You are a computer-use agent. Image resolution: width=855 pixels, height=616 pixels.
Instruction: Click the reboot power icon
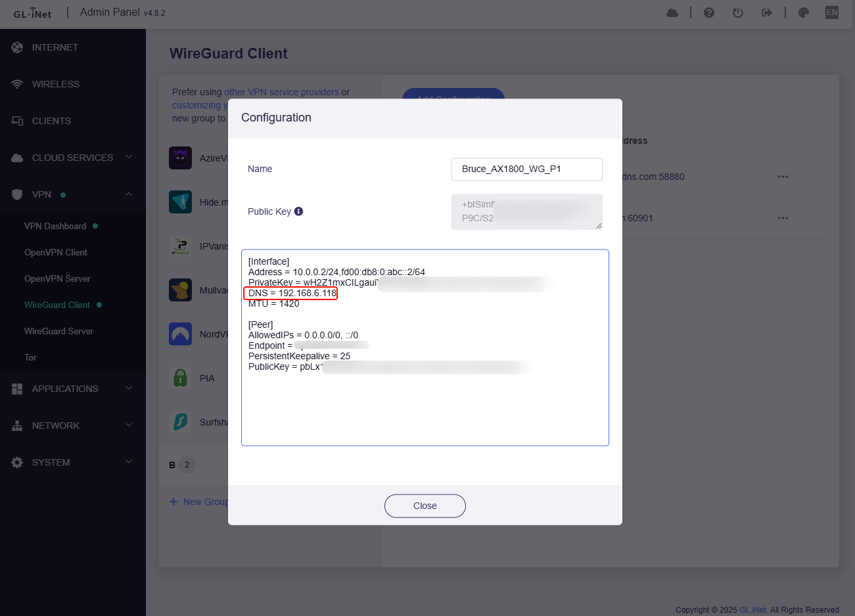(x=738, y=12)
